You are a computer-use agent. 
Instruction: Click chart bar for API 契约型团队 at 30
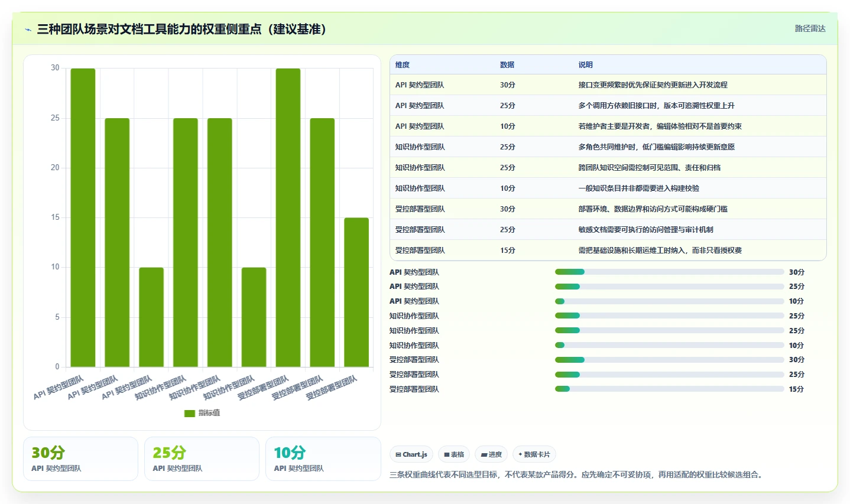[x=83, y=217]
